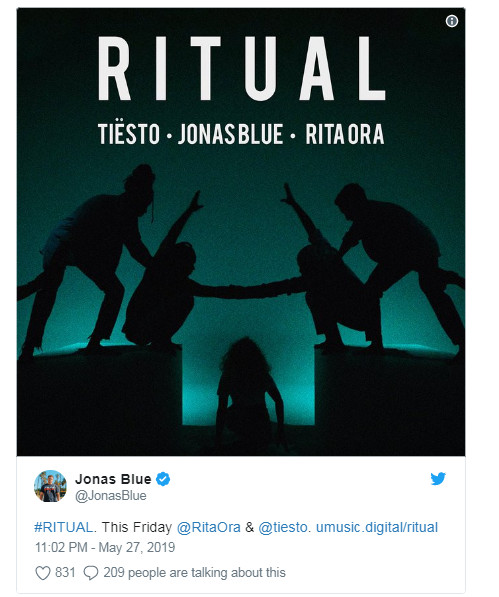Screen dimensions: 499x597
Task: Click the info icon on the image
Action: coord(451,21)
